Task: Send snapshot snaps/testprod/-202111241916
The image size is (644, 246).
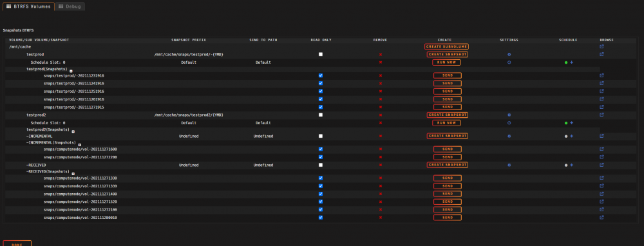Action: point(448,83)
